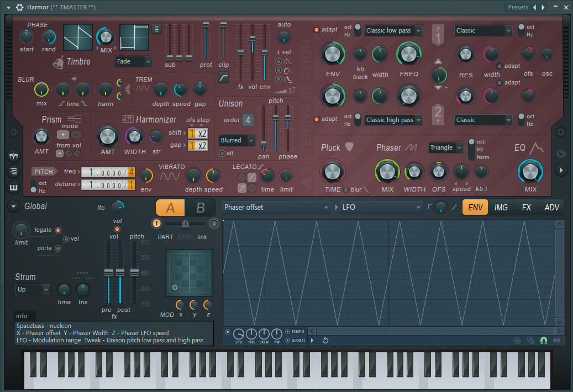The height and width of the screenshot is (392, 573).
Task: Open Triangle phaser type dropdown
Action: pyautogui.click(x=446, y=147)
